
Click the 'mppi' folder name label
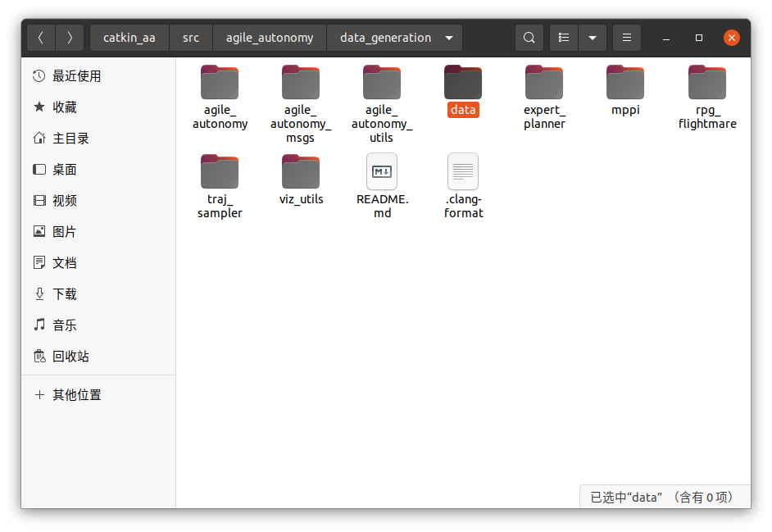pyautogui.click(x=625, y=110)
